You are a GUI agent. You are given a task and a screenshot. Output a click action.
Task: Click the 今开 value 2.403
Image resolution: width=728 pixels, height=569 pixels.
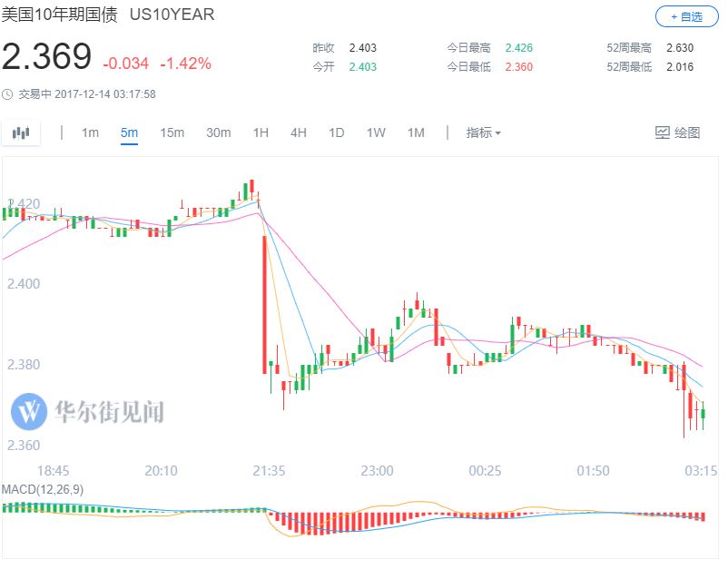[x=362, y=67]
